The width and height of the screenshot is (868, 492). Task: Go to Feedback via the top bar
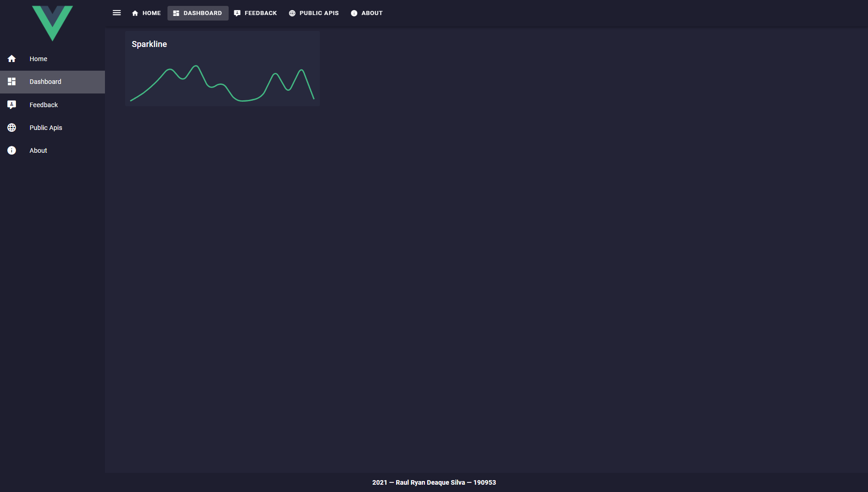pyautogui.click(x=256, y=13)
